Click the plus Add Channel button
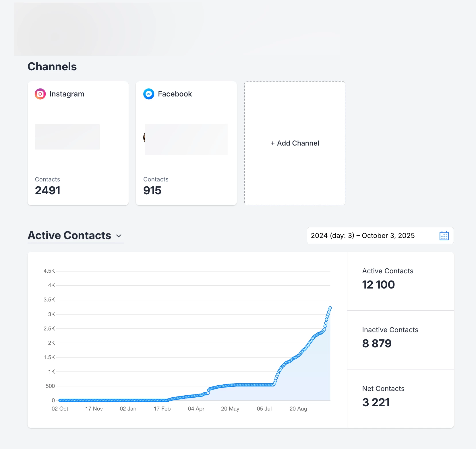 295,143
